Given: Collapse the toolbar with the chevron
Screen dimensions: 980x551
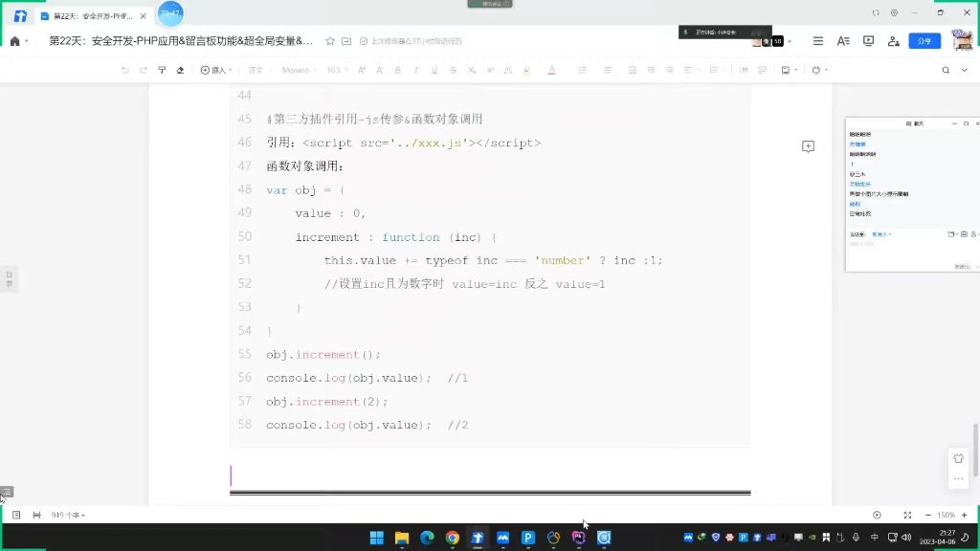Looking at the screenshot, I should 965,70.
